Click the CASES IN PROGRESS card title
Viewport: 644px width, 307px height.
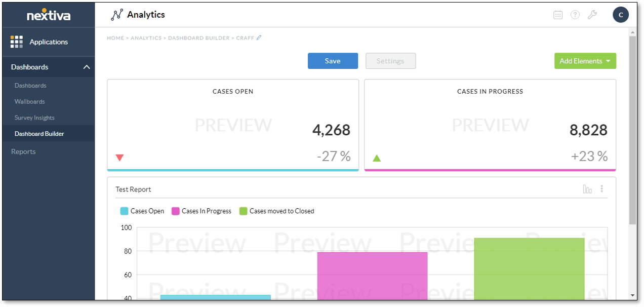[490, 92]
